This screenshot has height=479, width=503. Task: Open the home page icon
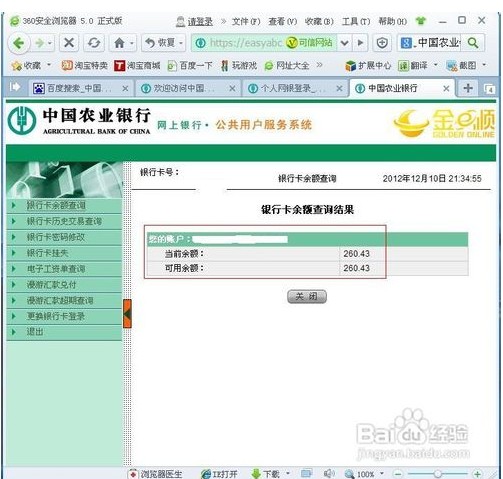[x=119, y=43]
